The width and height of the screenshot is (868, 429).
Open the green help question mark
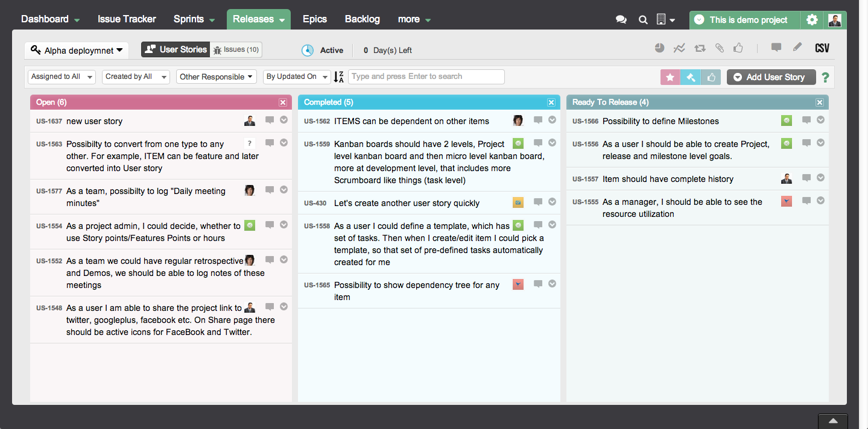coord(825,77)
